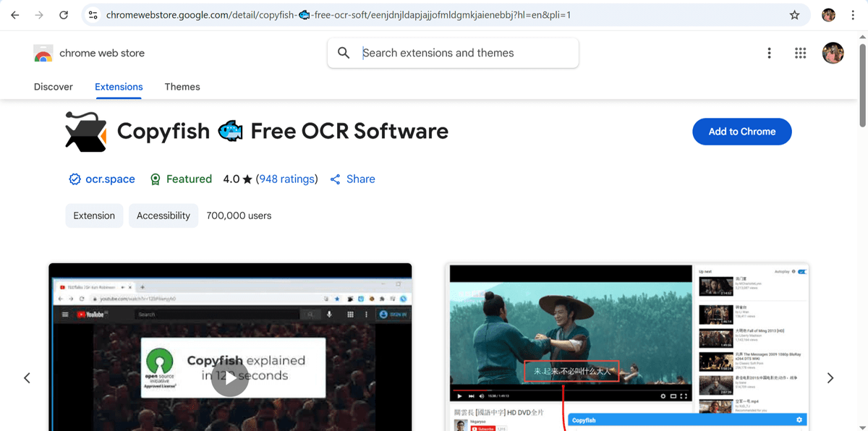
Task: Click the chrome web store logo
Action: 43,54
